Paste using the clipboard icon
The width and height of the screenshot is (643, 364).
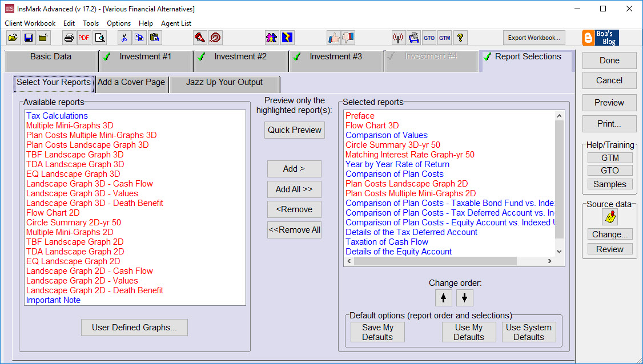click(x=154, y=38)
